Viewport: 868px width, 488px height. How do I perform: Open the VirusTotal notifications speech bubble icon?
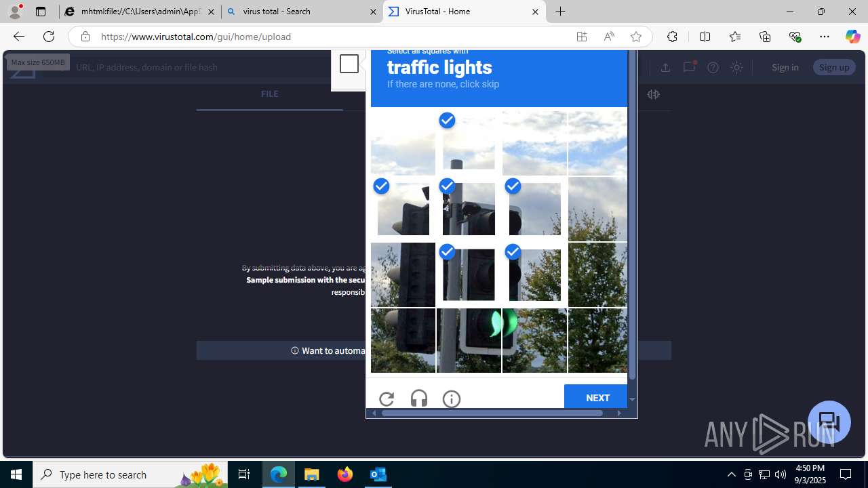(689, 66)
